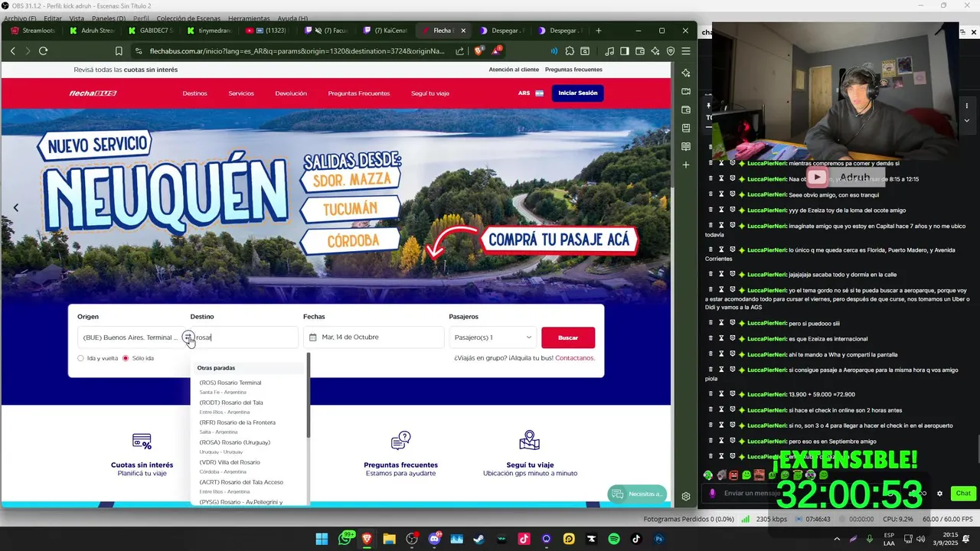Click the chat settings gear near the Chat button
The image size is (980, 551).
tap(939, 494)
